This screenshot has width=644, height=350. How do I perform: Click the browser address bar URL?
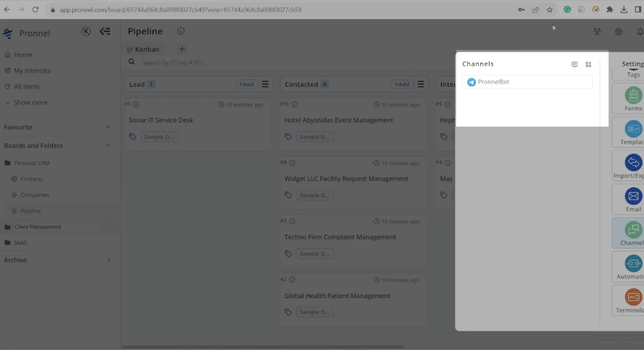point(180,10)
